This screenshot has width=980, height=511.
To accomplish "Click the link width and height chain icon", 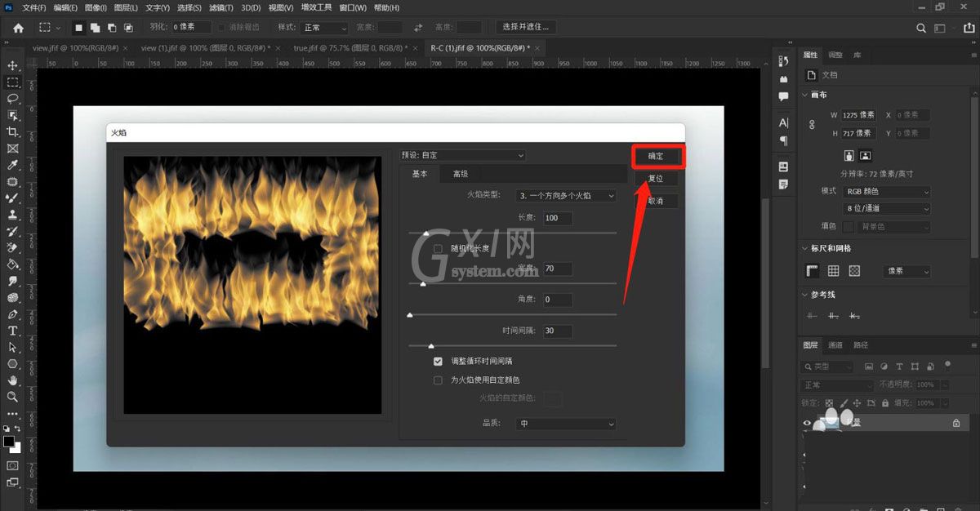I will point(812,125).
